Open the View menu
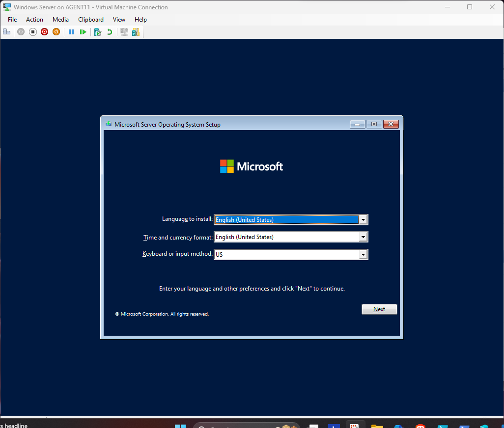 click(x=119, y=20)
